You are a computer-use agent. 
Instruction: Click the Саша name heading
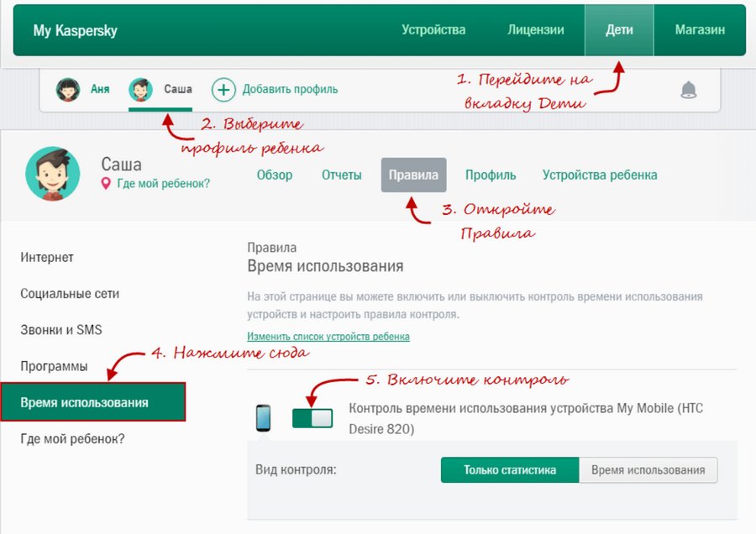[x=121, y=165]
